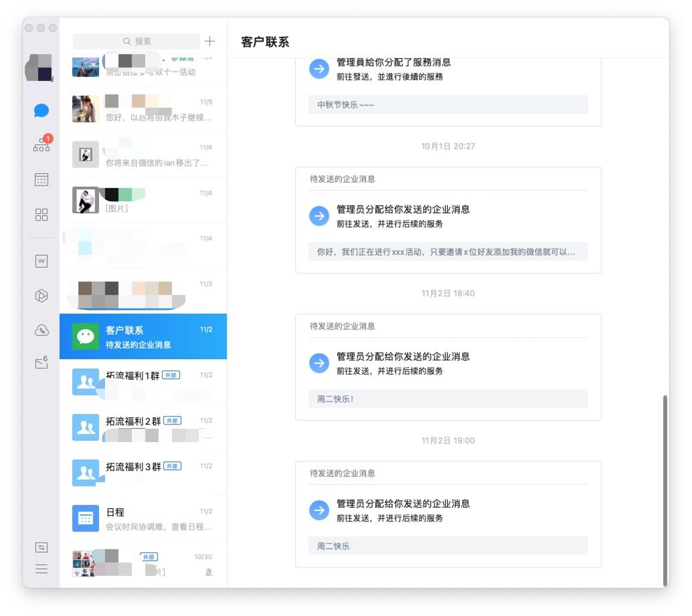Click your profile avatar at top of sidebar

tap(41, 68)
